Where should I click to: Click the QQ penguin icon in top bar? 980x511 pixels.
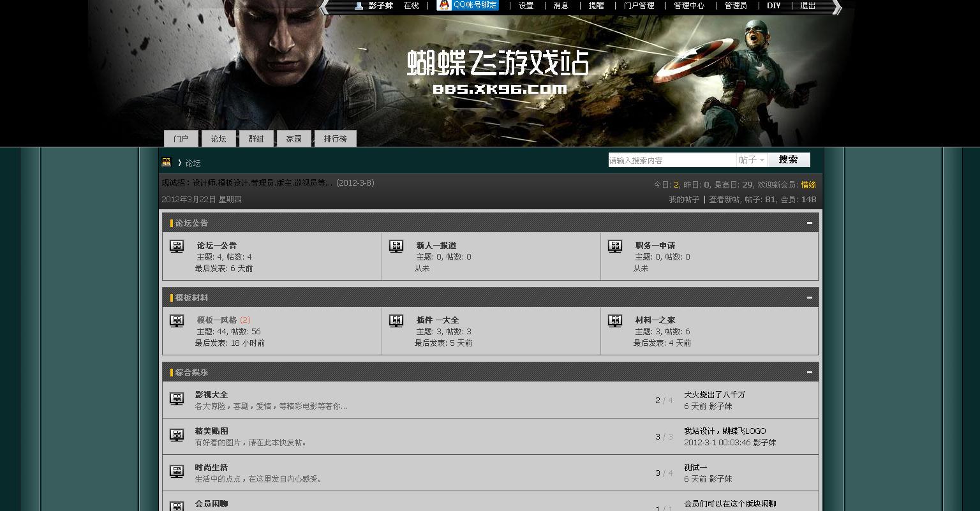pos(444,5)
